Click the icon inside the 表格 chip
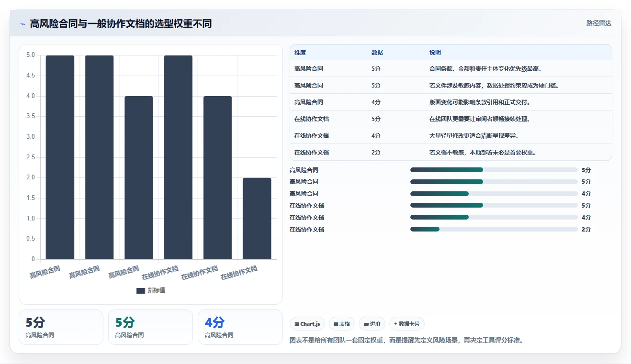The image size is (631, 364). point(336,324)
